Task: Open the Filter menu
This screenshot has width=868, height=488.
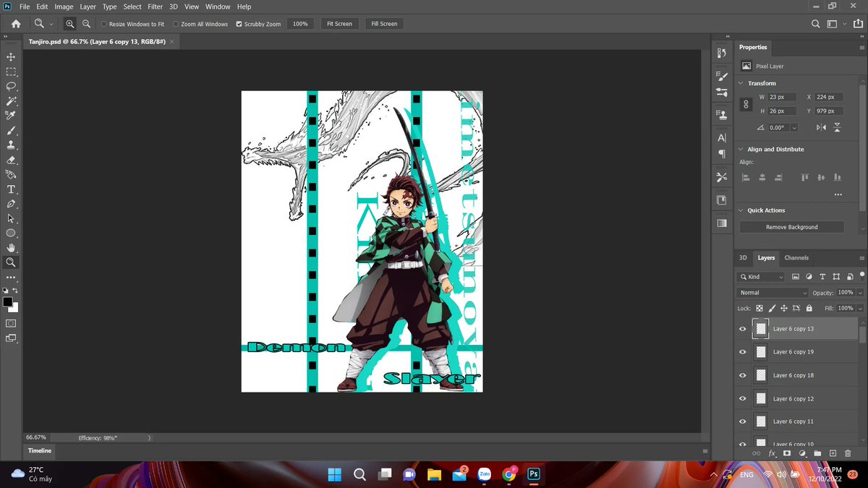Action: pos(155,7)
